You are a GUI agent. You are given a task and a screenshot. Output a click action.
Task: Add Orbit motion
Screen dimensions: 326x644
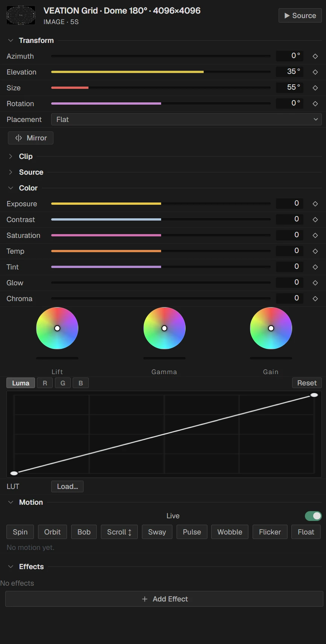[52, 532]
